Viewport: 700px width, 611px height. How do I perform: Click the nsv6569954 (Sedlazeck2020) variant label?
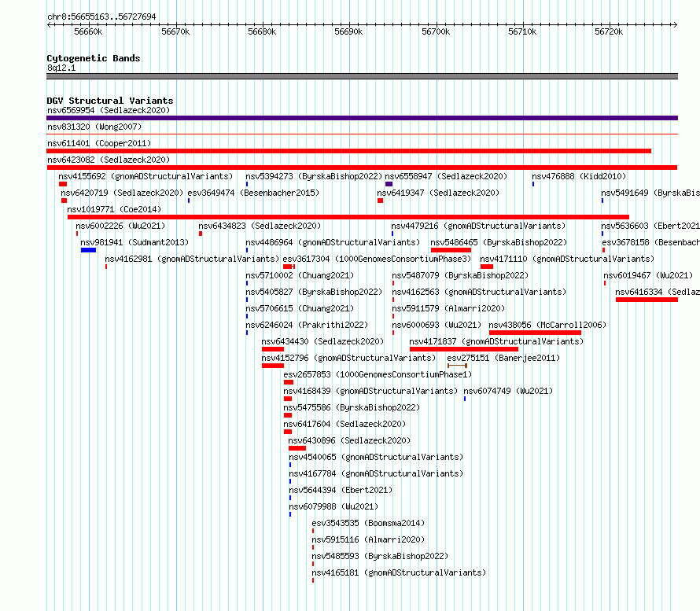pyautogui.click(x=109, y=110)
